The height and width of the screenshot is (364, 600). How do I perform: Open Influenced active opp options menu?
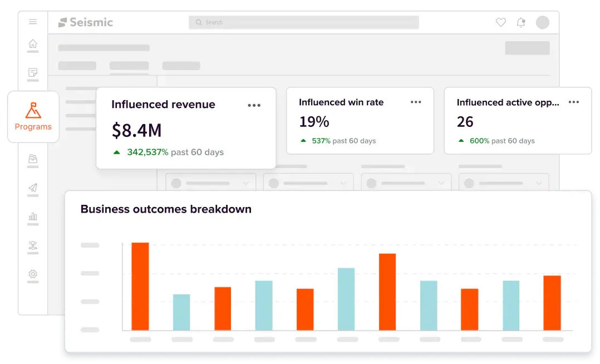[x=574, y=102]
